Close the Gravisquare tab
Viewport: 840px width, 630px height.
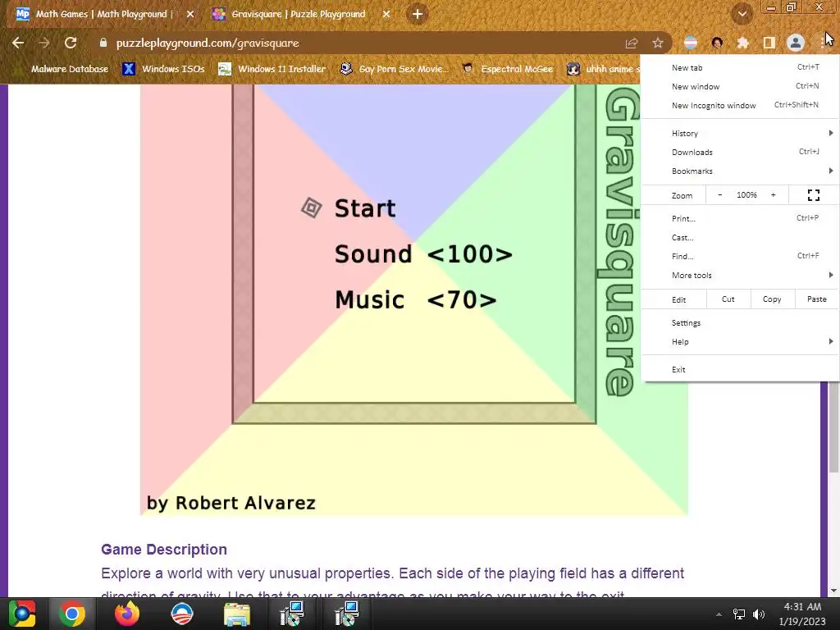(x=386, y=15)
